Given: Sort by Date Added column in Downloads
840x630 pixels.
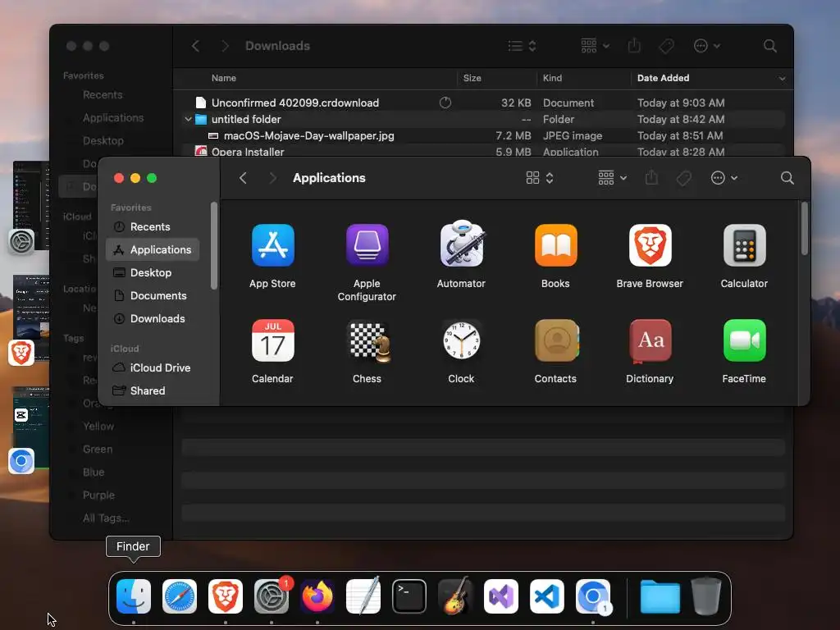Looking at the screenshot, I should [x=663, y=78].
